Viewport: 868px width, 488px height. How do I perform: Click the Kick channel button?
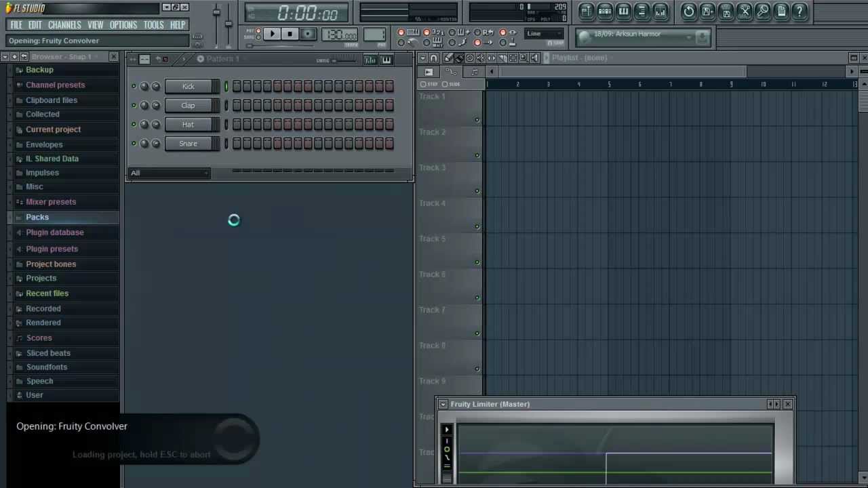tap(189, 86)
